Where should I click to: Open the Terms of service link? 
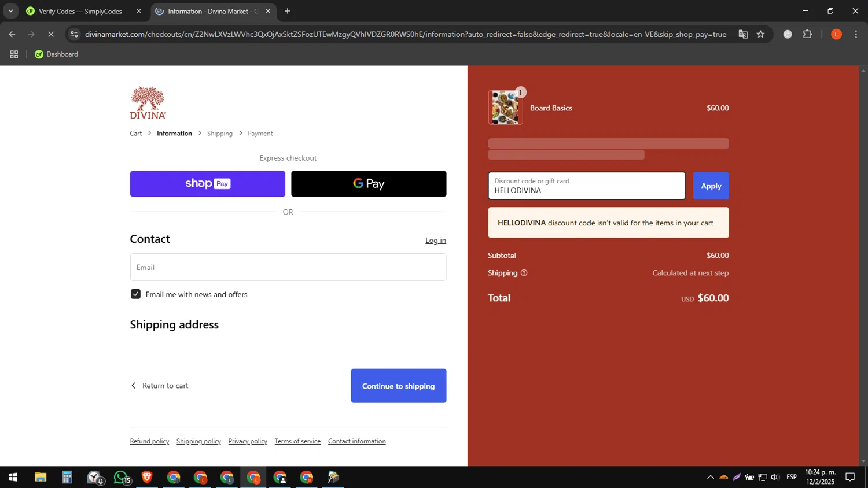point(297,441)
